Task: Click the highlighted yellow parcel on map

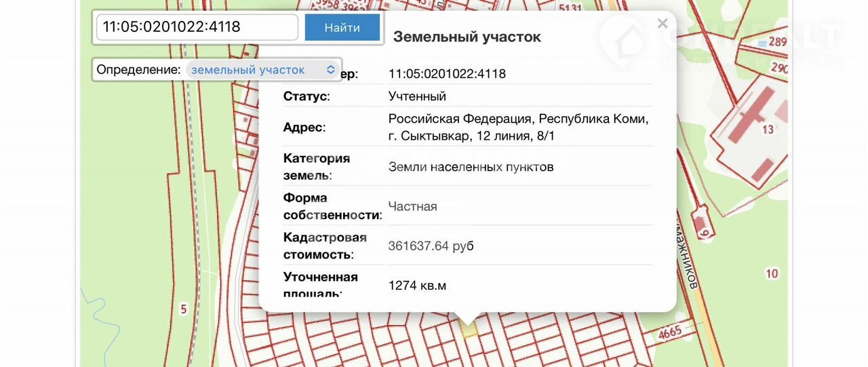Action: 468,329
